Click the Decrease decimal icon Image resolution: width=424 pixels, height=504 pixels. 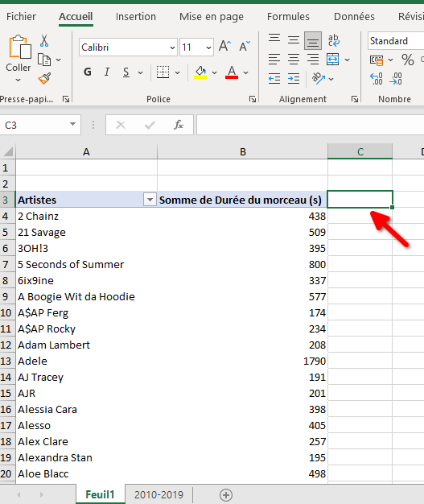[x=396, y=78]
